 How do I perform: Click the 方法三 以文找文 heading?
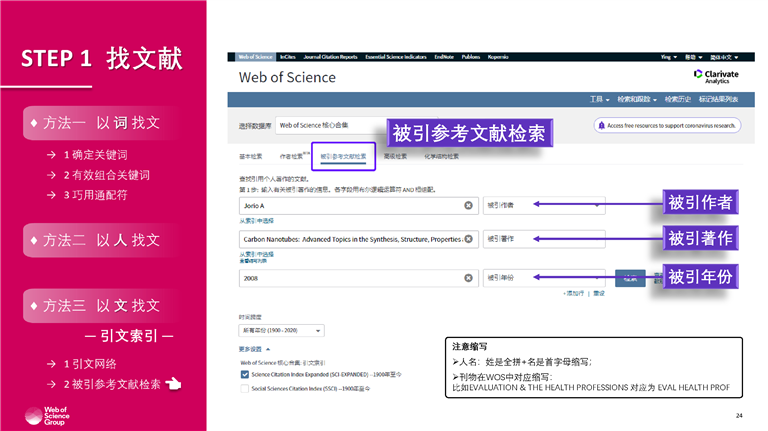pyautogui.click(x=101, y=306)
